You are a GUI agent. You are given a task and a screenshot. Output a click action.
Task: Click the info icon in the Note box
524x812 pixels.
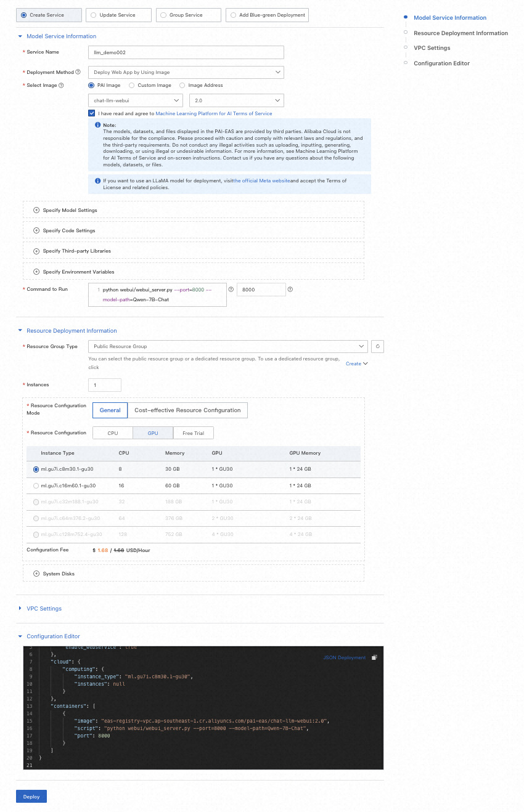(x=97, y=125)
